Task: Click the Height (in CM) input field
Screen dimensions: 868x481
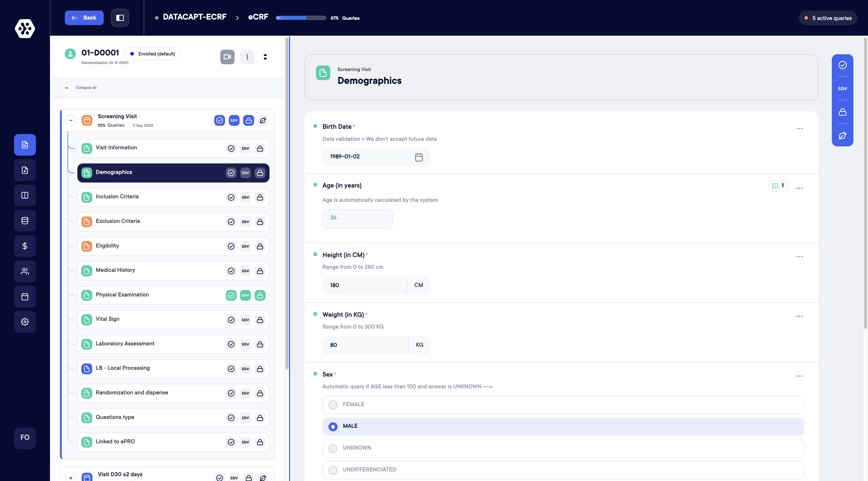Action: (x=364, y=285)
